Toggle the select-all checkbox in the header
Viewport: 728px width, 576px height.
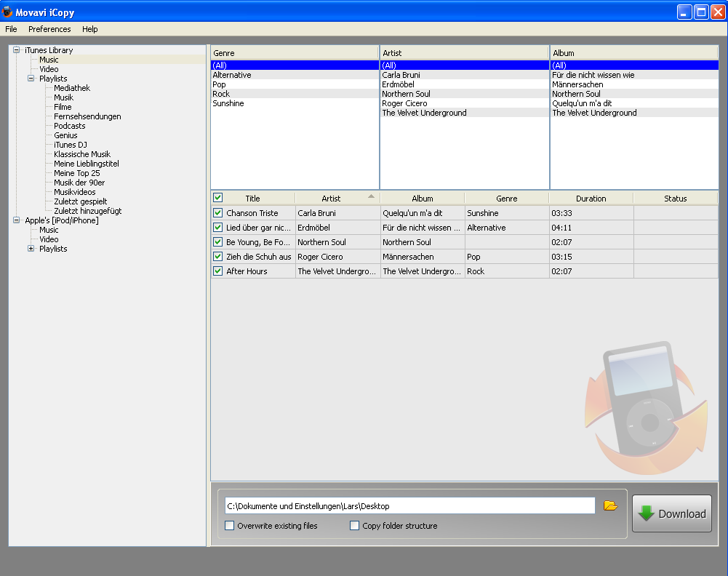(217, 198)
